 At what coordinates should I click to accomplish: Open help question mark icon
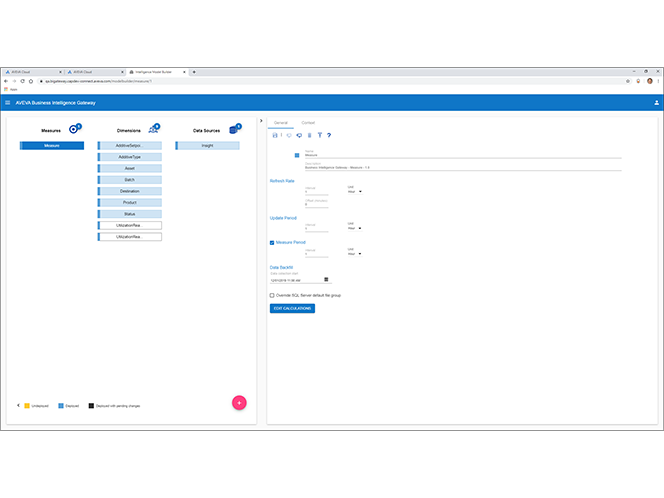tap(329, 135)
